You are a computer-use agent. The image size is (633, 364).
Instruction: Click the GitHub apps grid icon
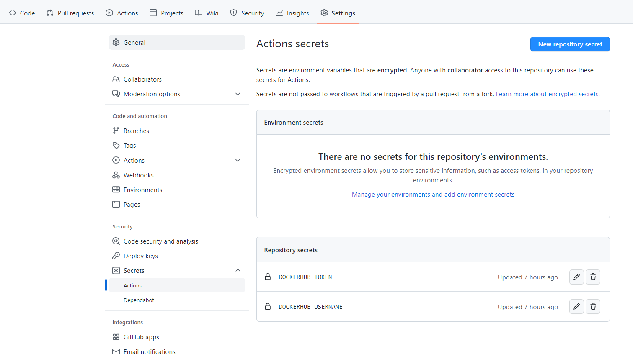[x=116, y=337]
